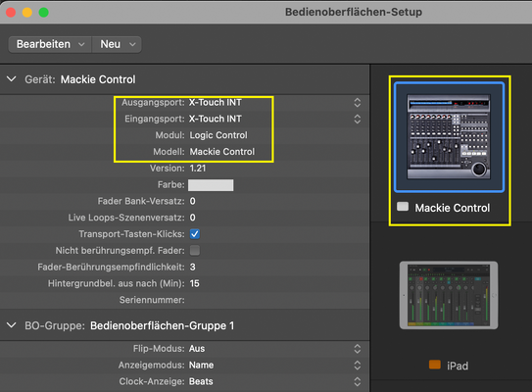
Task: Click the Mackie Control device label
Action: click(x=453, y=208)
